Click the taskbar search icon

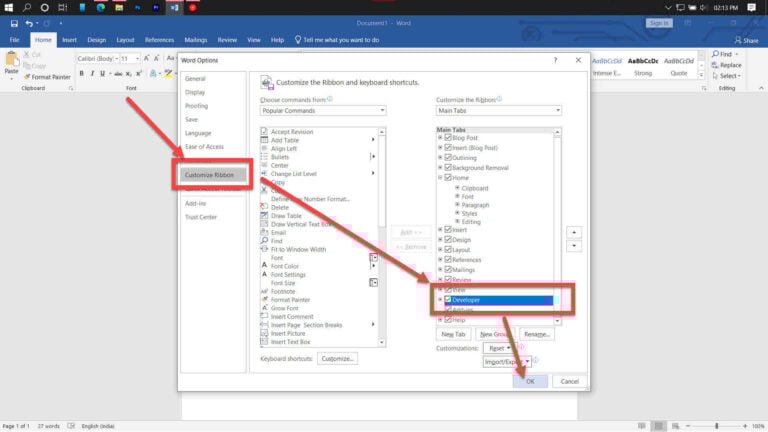click(27, 7)
